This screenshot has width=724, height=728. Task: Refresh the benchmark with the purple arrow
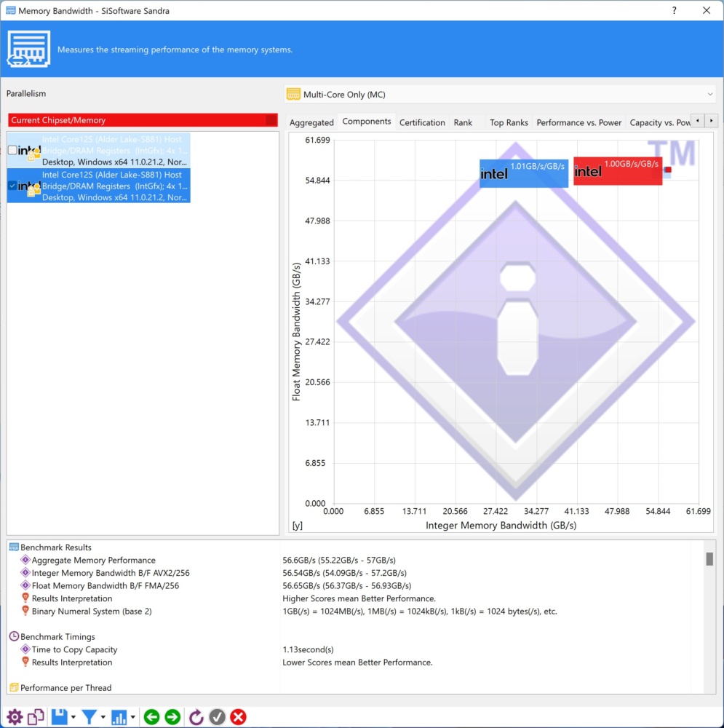196,717
